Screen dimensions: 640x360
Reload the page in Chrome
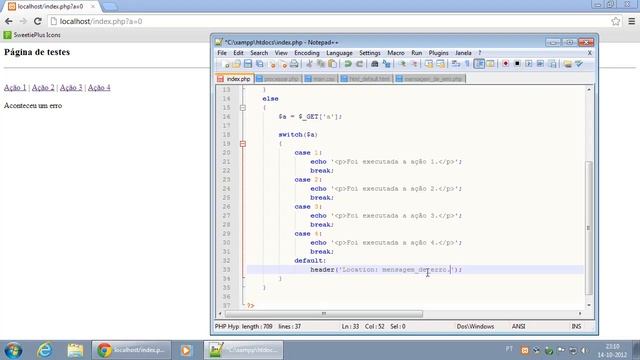(38, 21)
